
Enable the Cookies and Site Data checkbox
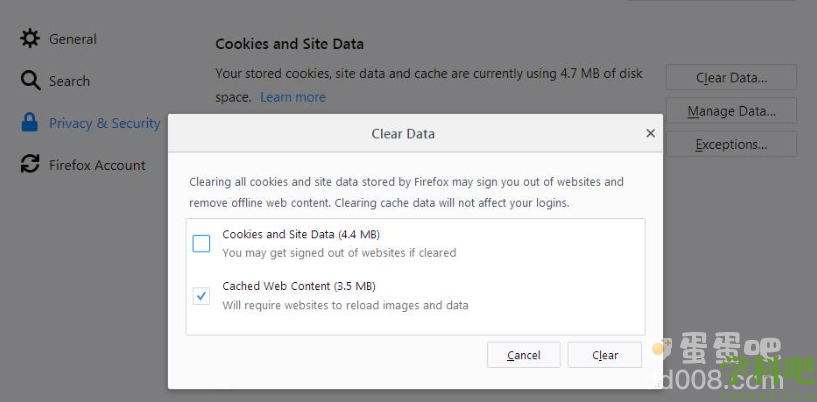point(201,243)
